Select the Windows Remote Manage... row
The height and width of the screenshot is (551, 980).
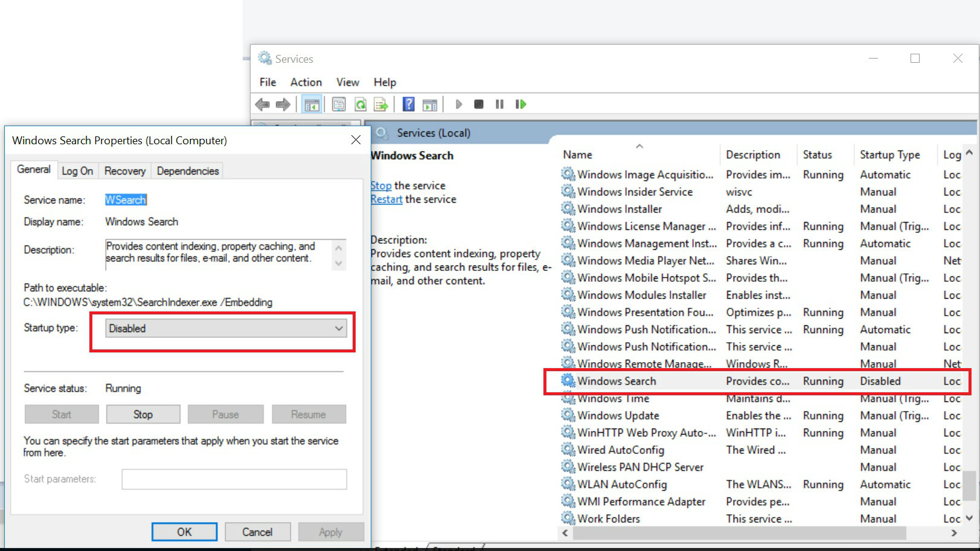pos(760,363)
